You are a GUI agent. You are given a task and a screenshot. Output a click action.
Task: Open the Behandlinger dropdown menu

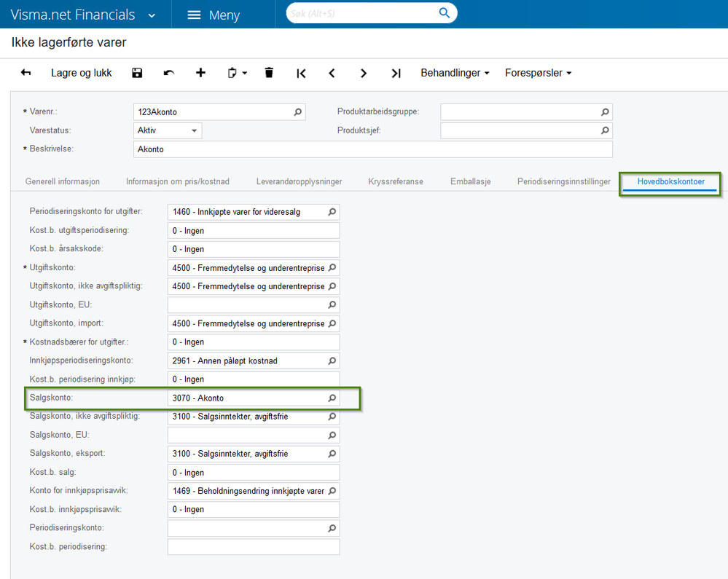click(455, 73)
